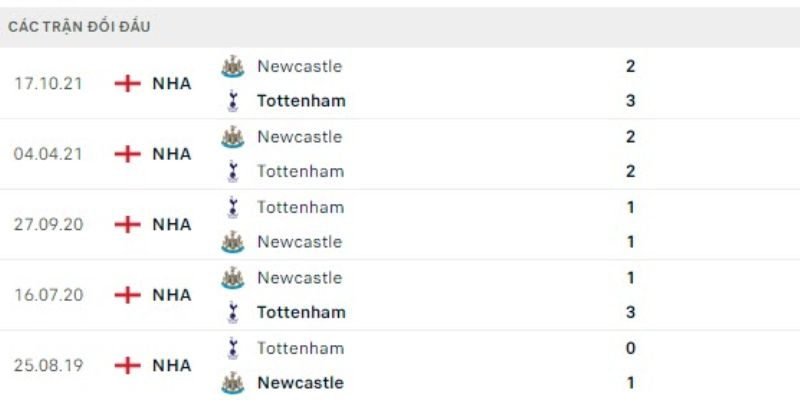Click Newcastle crest in 17.10.21 match

[232, 67]
